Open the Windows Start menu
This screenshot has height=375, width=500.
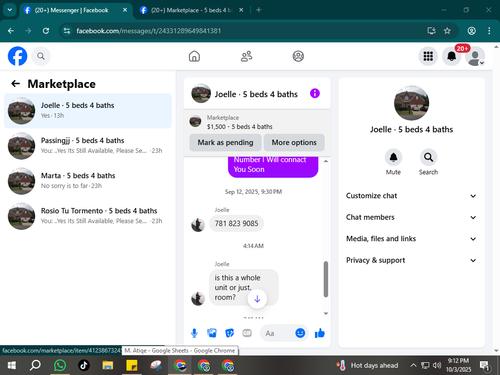(x=11, y=366)
